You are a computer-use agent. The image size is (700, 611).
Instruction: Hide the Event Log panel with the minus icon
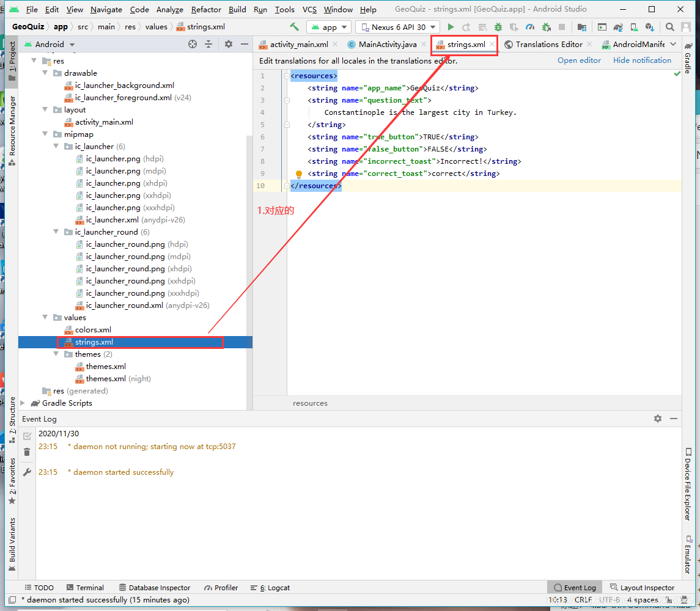coord(674,419)
